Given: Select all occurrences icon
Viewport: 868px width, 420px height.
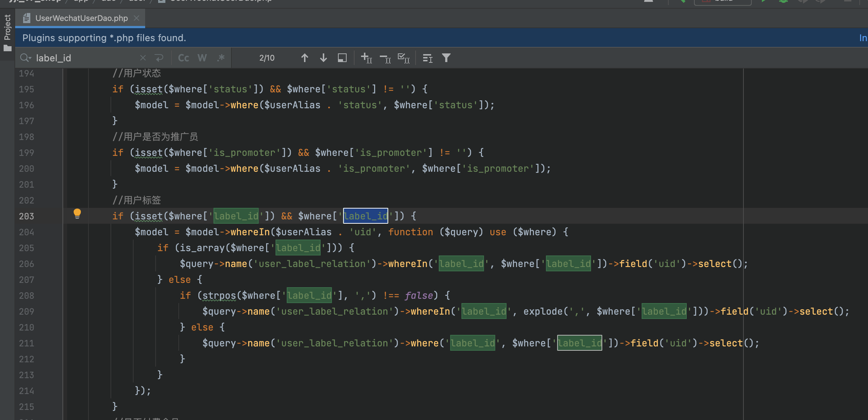Looking at the screenshot, I should pos(404,58).
